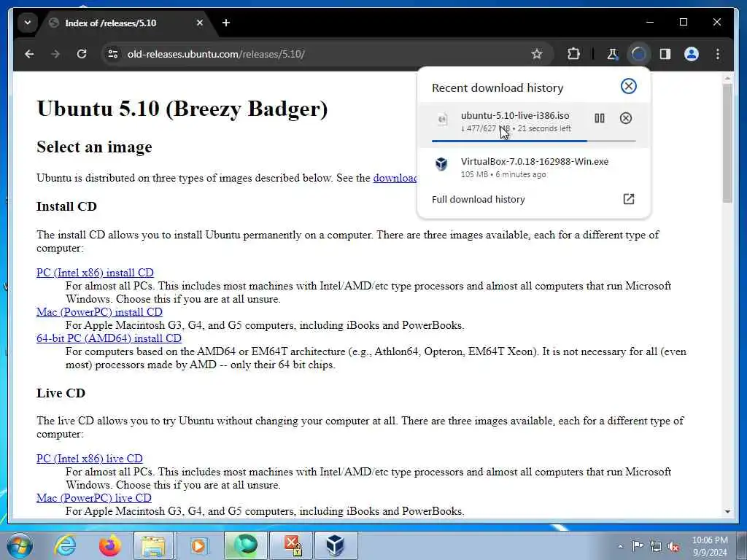The width and height of the screenshot is (747, 560).
Task: Open PC (Intel x86) live CD link
Action: pos(90,459)
